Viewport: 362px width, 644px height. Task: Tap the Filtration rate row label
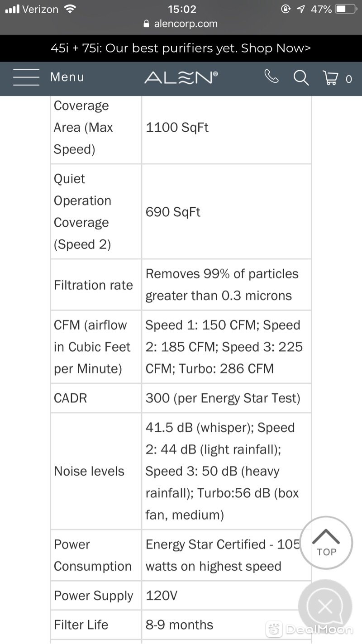(93, 285)
